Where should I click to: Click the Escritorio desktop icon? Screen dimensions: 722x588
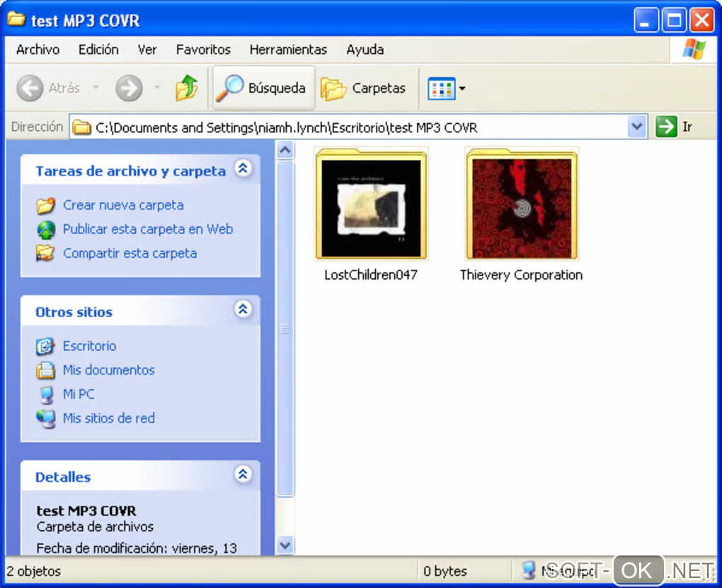pyautogui.click(x=45, y=346)
